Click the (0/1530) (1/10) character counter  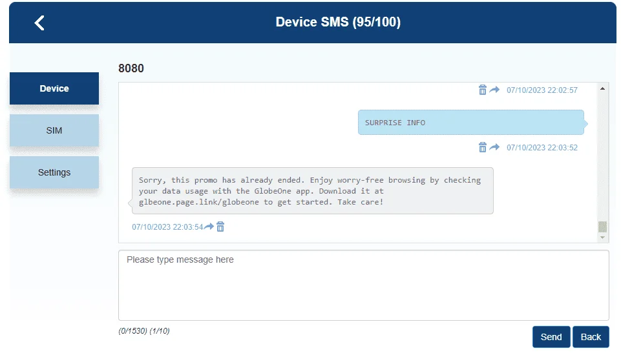point(144,331)
